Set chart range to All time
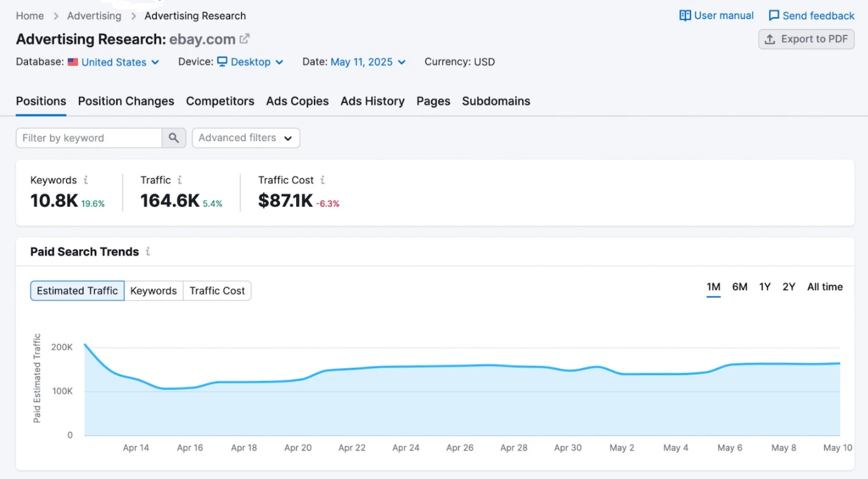Image resolution: width=868 pixels, height=479 pixels. pos(825,287)
